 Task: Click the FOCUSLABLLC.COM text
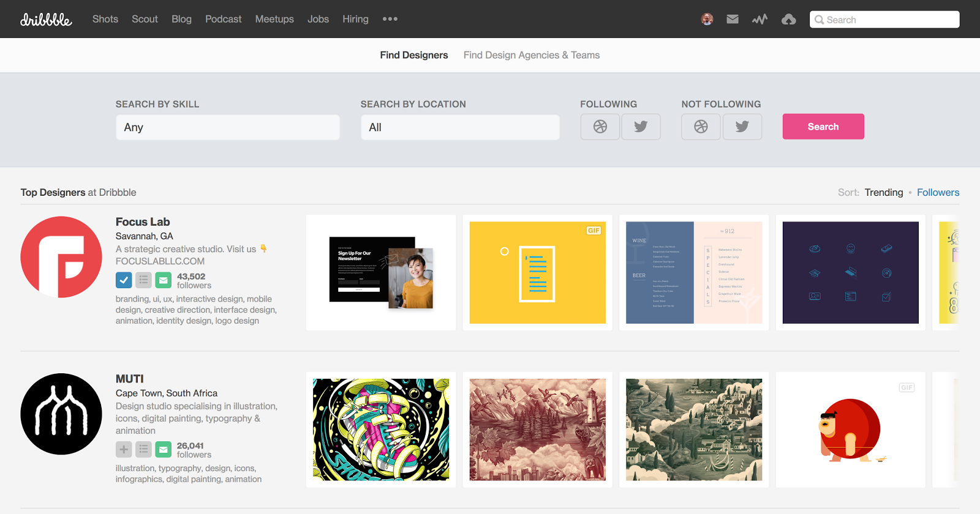pyautogui.click(x=160, y=261)
